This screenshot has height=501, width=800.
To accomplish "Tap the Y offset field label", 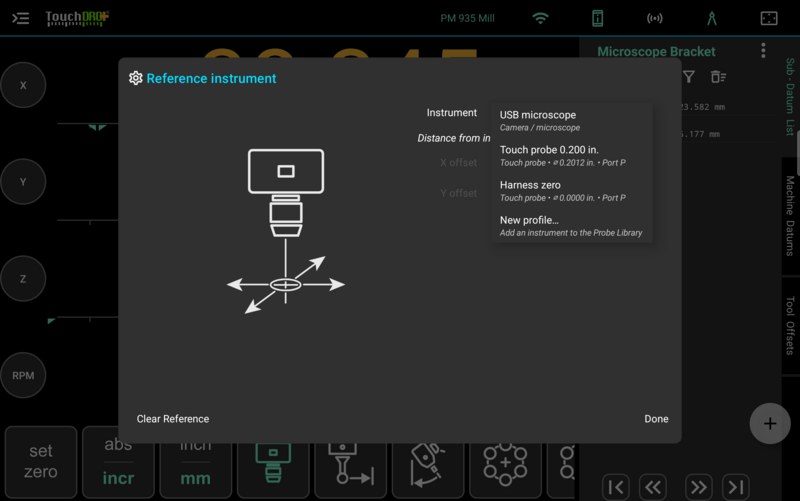I will [x=459, y=193].
